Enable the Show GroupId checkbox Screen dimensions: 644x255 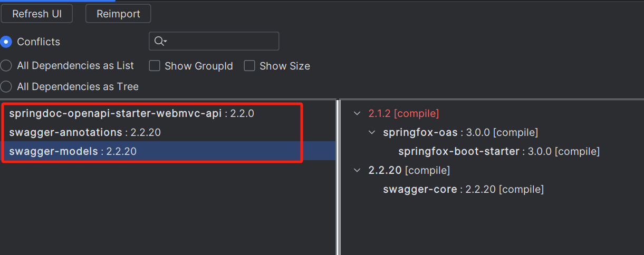[x=155, y=66]
